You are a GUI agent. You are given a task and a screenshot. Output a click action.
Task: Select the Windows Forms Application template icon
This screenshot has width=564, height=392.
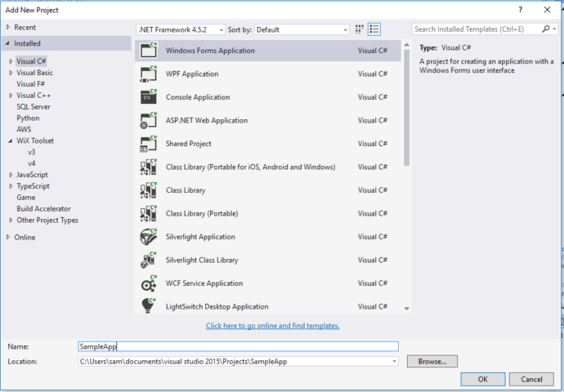[149, 51]
